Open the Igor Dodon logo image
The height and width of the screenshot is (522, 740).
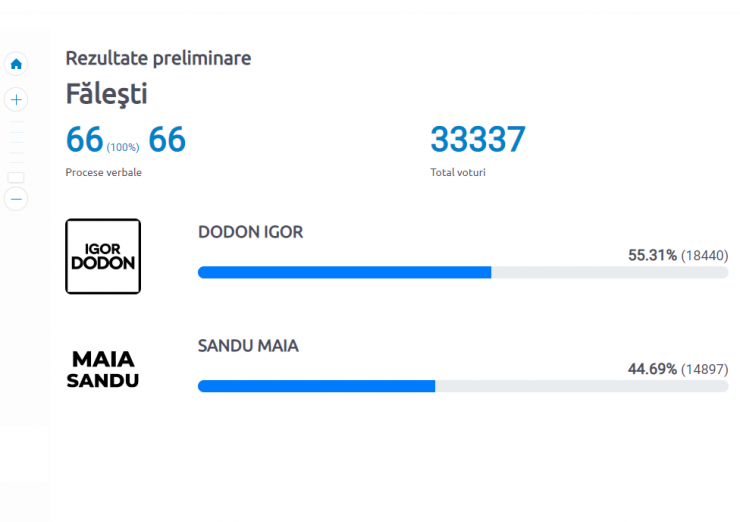[x=103, y=256]
